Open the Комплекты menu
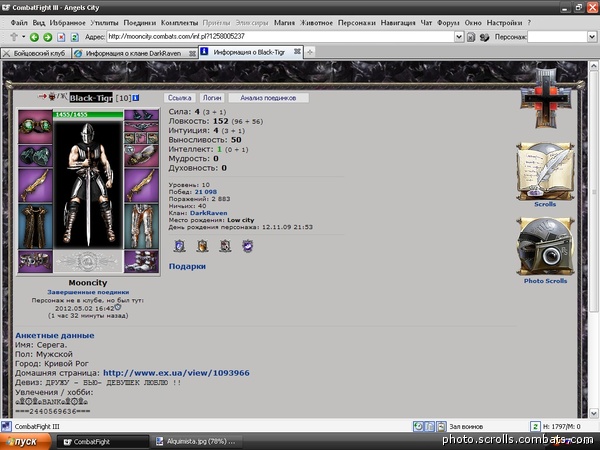Screen dimensions: 600x450 click(179, 23)
